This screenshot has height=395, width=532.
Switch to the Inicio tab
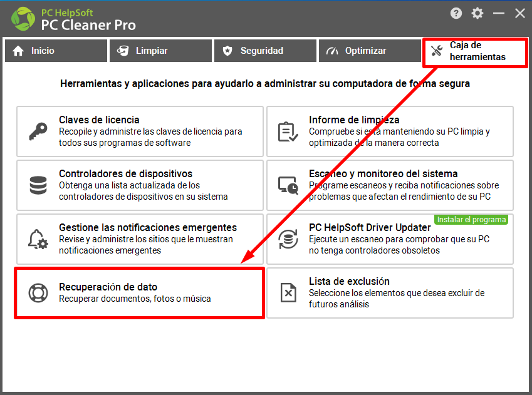pyautogui.click(x=56, y=51)
